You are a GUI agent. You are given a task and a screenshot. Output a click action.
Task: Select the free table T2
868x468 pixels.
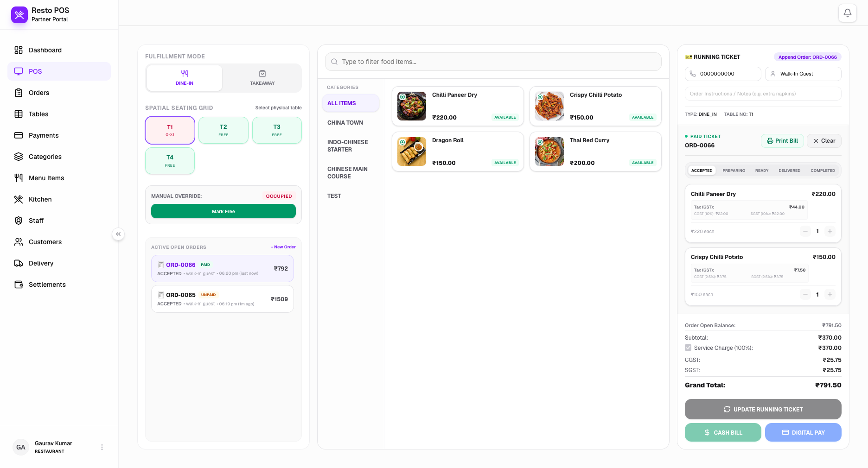223,130
